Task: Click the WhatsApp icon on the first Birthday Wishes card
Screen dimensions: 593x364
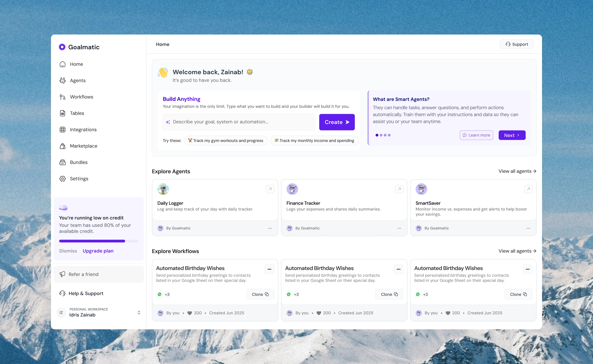Action: [x=160, y=294]
